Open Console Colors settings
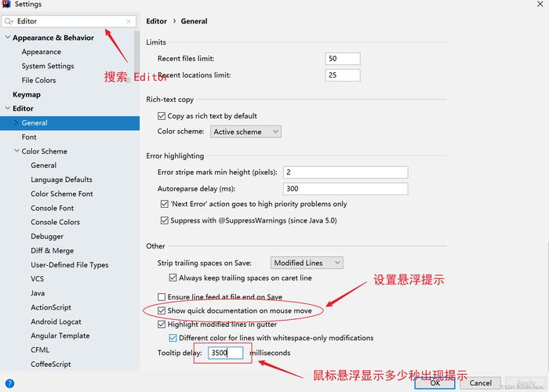This screenshot has width=549, height=392. (56, 222)
